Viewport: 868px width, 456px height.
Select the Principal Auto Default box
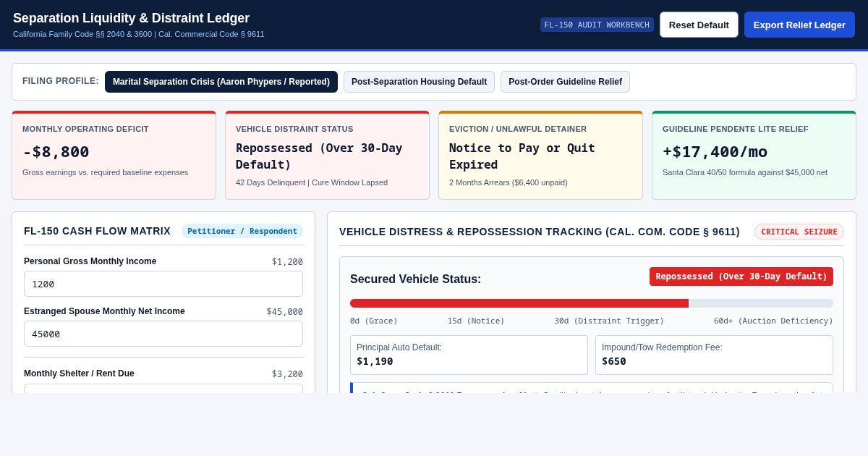(469, 355)
